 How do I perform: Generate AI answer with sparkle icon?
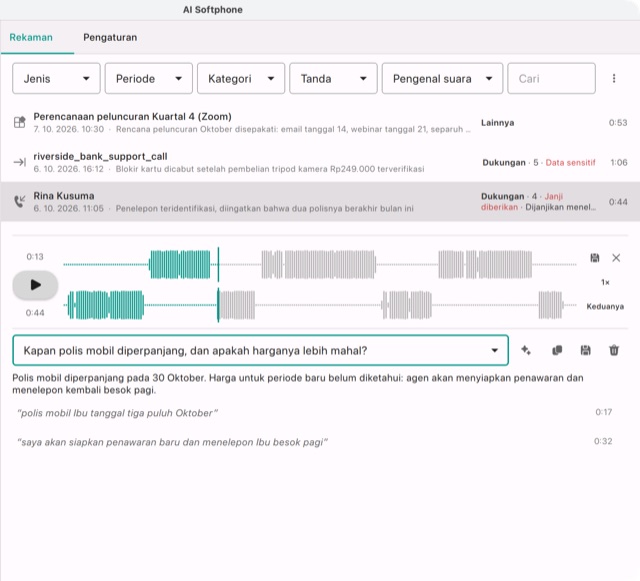(526, 350)
